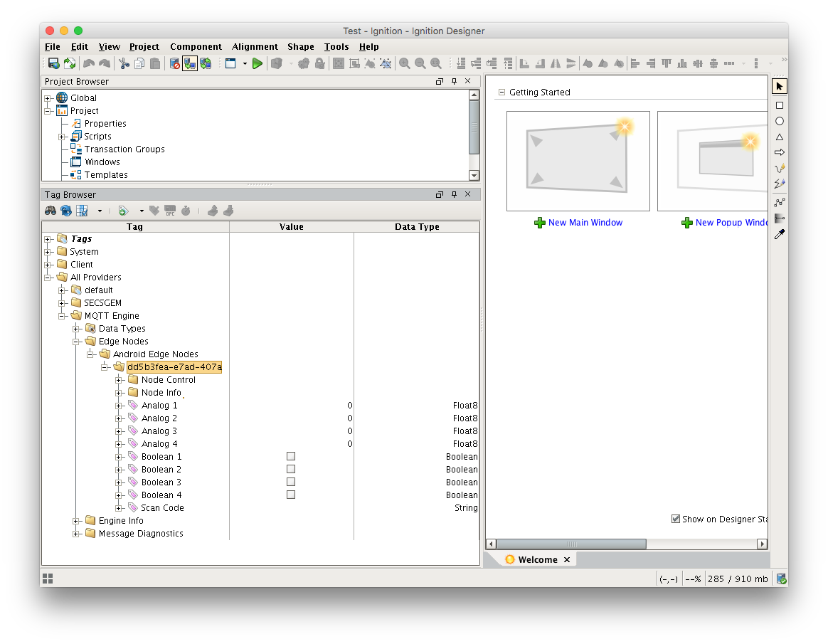Image resolution: width=828 pixels, height=644 pixels.
Task: Uncheck Show on Designer Startup checkbox
Action: click(675, 519)
